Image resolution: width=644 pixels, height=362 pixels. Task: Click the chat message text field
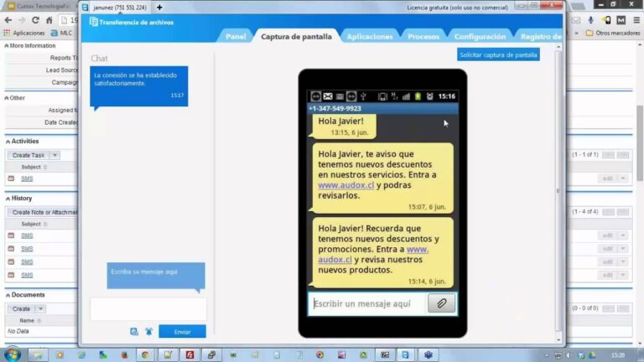click(x=148, y=310)
